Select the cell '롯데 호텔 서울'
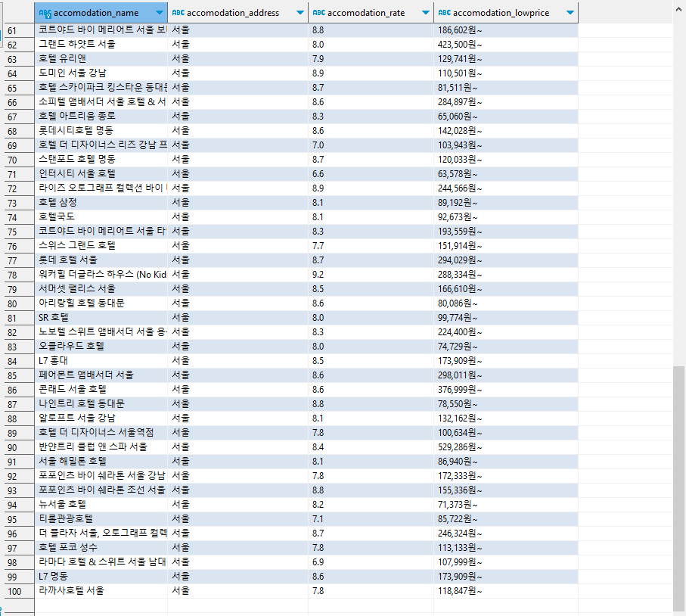This screenshot has height=616, width=686. pyautogui.click(x=101, y=260)
